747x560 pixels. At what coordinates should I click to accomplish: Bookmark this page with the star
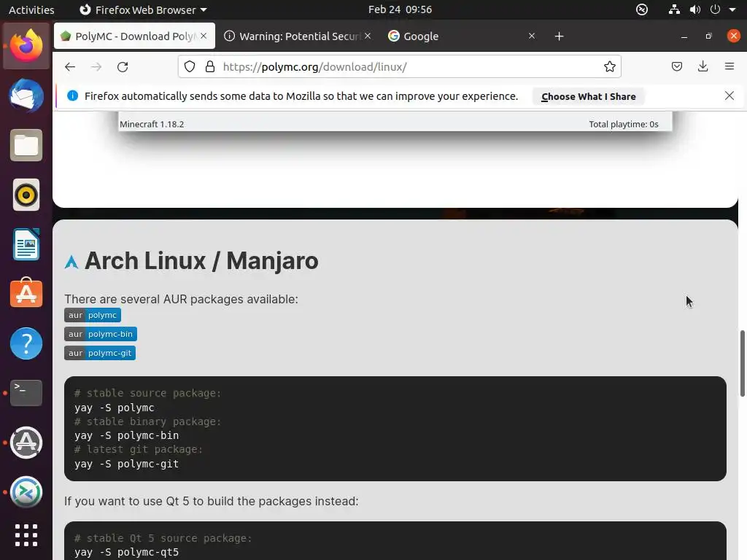point(609,66)
